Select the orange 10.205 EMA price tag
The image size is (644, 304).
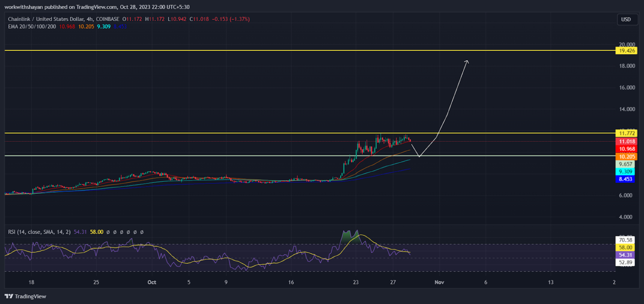626,157
